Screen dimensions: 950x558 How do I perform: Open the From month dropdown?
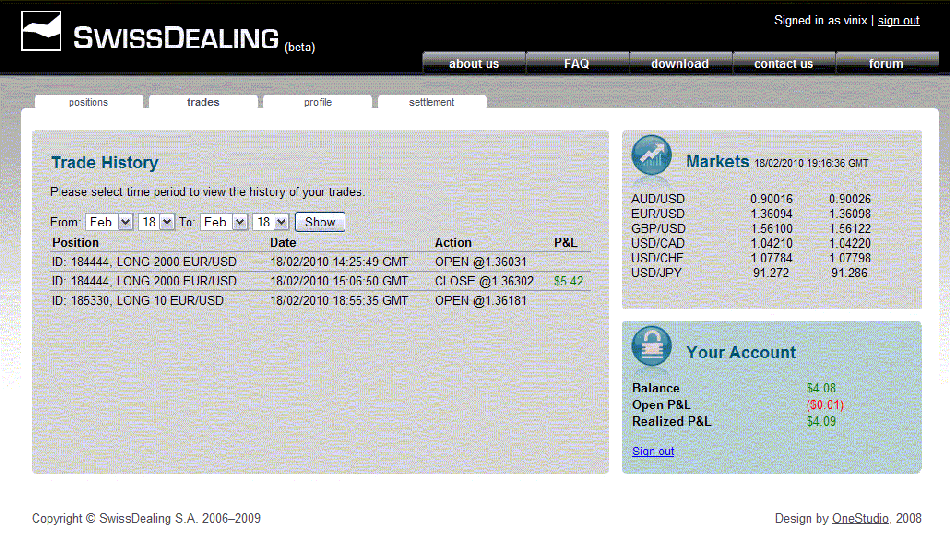109,222
